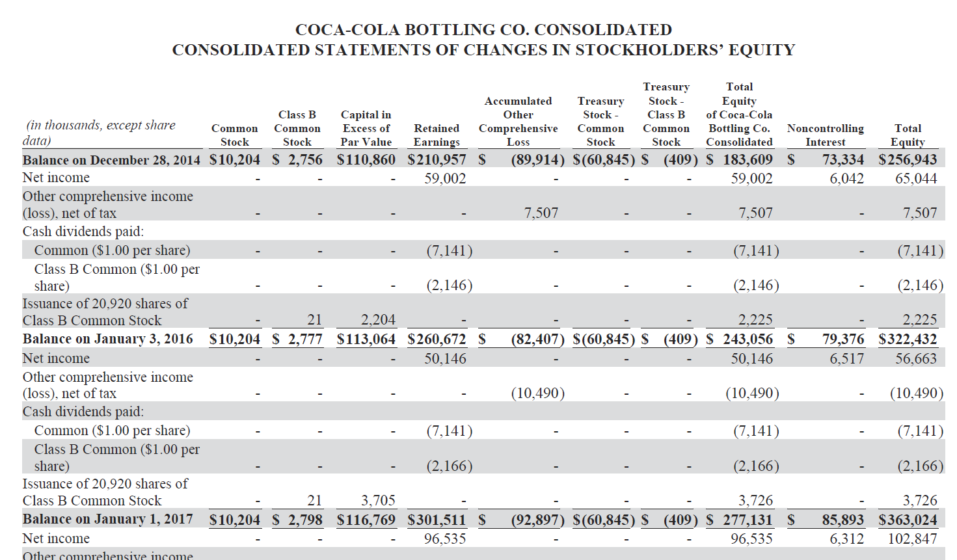Select the Retained Earnings column header
Image resolution: width=957 pixels, height=560 pixels.
(x=437, y=135)
